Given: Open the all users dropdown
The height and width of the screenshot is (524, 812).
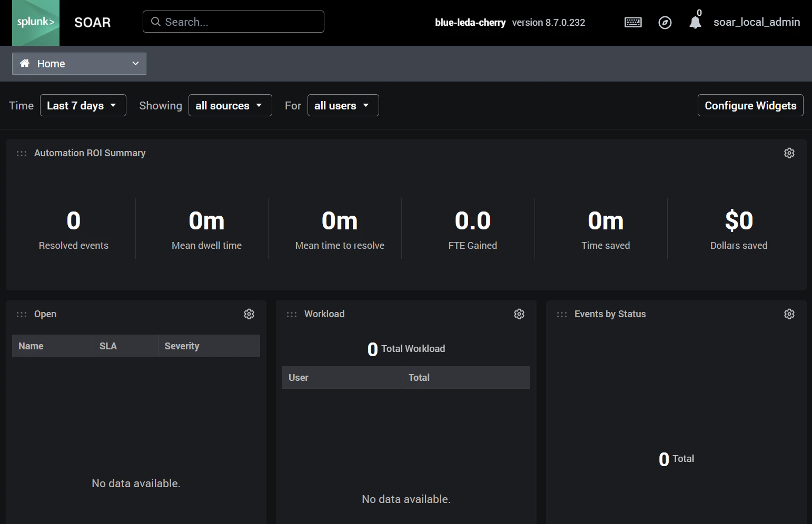Looking at the screenshot, I should (x=343, y=105).
